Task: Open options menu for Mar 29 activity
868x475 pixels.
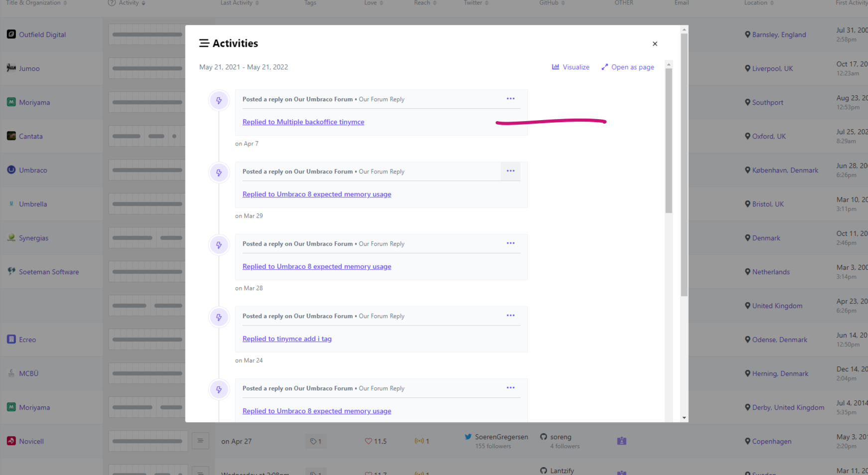Action: 511,171
